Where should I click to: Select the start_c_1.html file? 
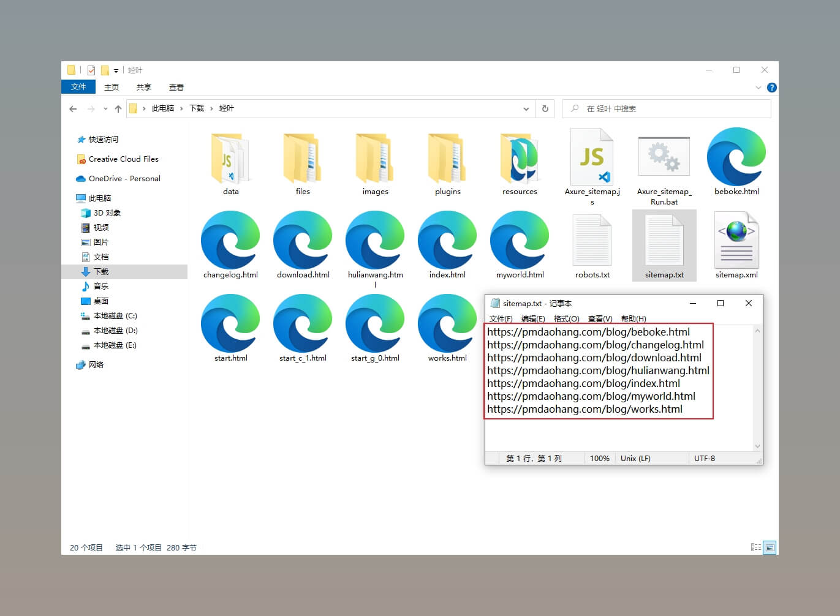(x=303, y=328)
